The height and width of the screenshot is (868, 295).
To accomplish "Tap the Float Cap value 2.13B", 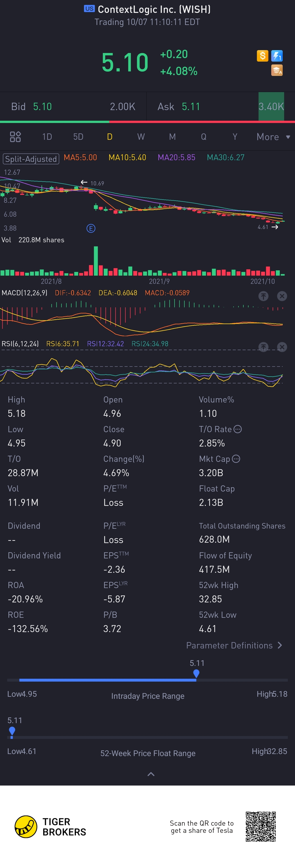I will click(x=211, y=502).
